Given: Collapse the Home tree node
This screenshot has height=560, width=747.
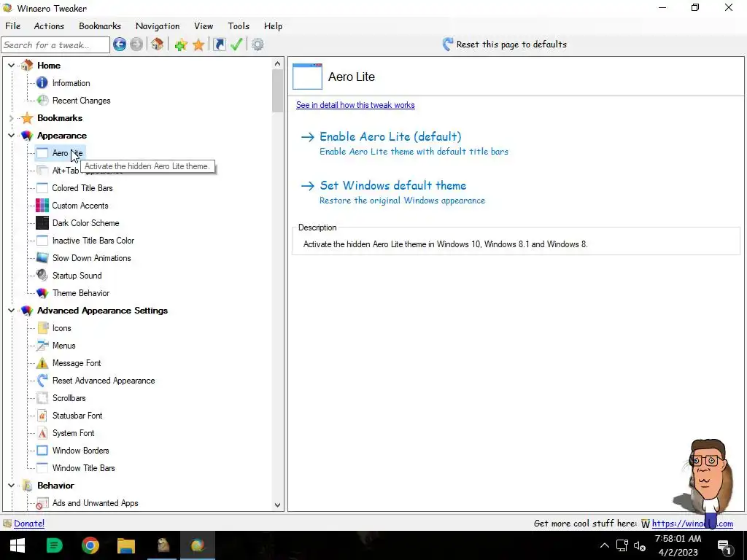Looking at the screenshot, I should [11, 65].
